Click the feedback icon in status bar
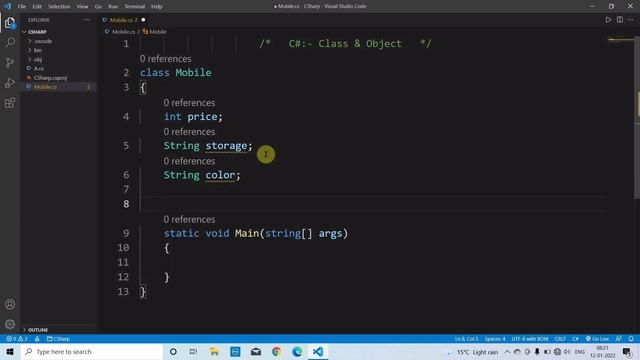Viewport: 640px width, 360px height. coord(619,339)
